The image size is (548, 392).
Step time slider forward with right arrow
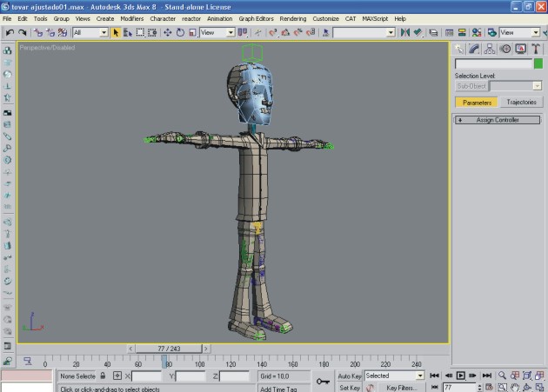point(206,349)
